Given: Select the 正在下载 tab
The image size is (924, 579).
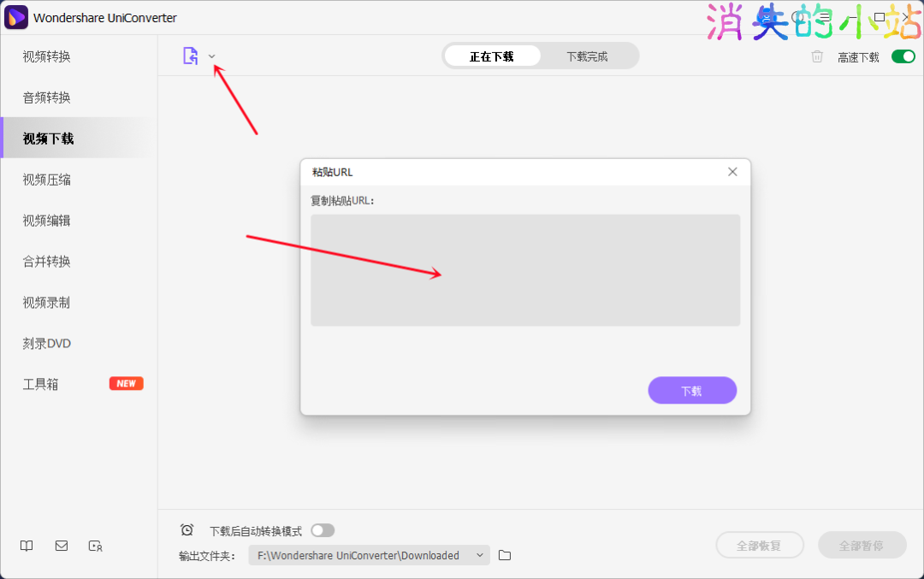Looking at the screenshot, I should coord(492,56).
